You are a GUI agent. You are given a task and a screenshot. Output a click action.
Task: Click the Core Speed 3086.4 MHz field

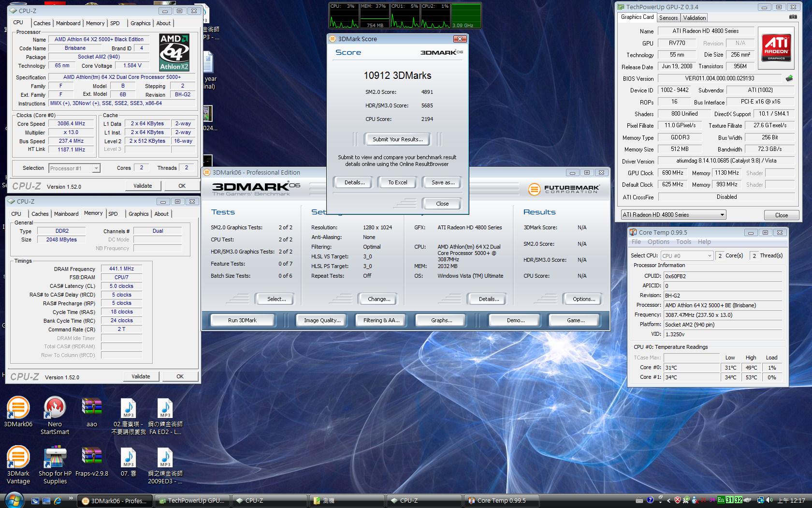click(x=71, y=124)
